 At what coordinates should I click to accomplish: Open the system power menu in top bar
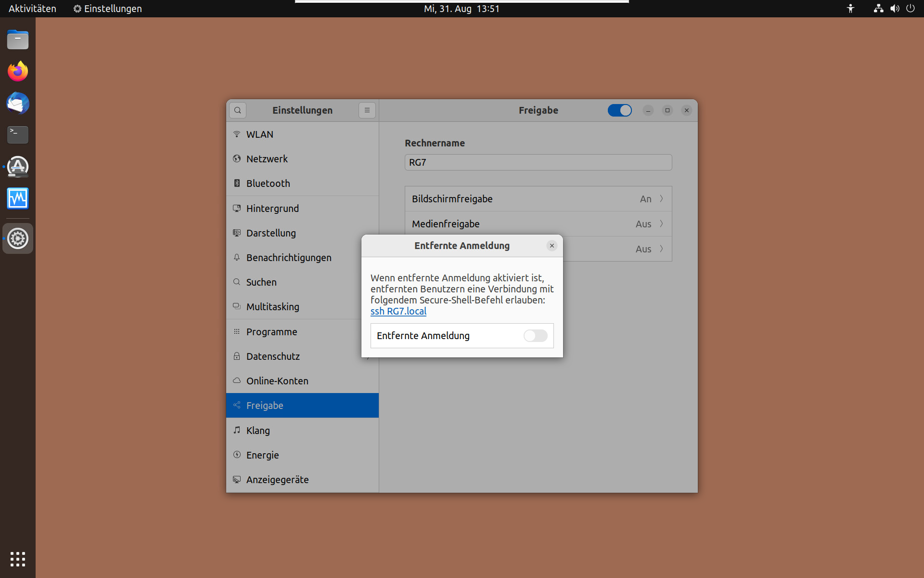[x=910, y=9]
